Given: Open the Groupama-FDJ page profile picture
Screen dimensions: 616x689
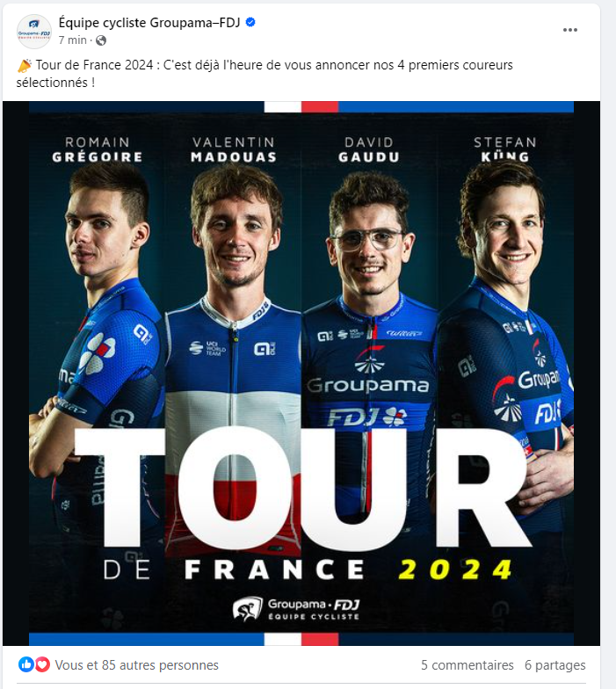Looking at the screenshot, I should coord(33,32).
